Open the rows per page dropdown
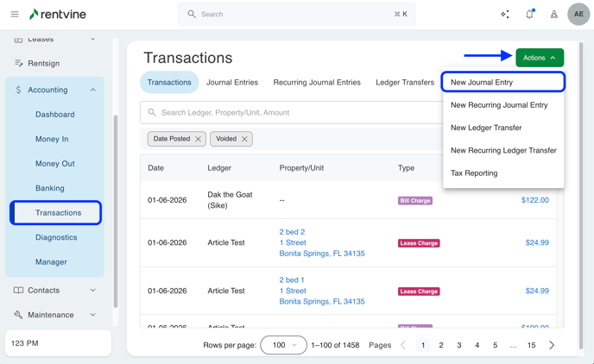The image size is (594, 364). click(283, 345)
